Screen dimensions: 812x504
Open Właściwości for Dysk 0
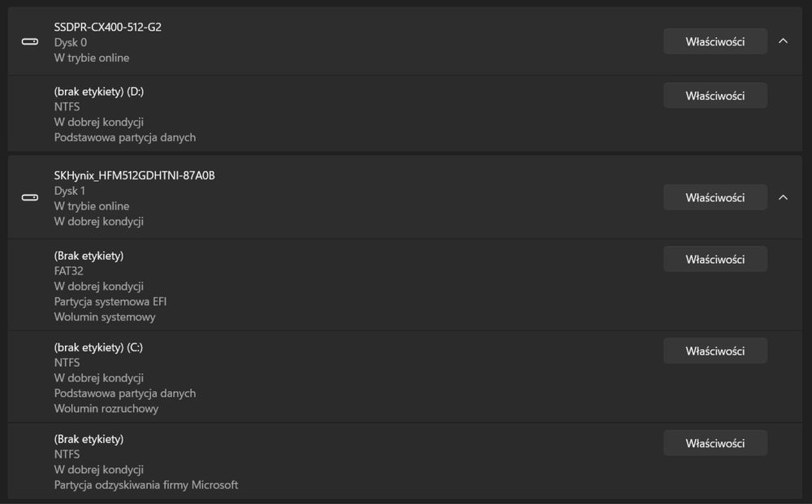point(715,41)
